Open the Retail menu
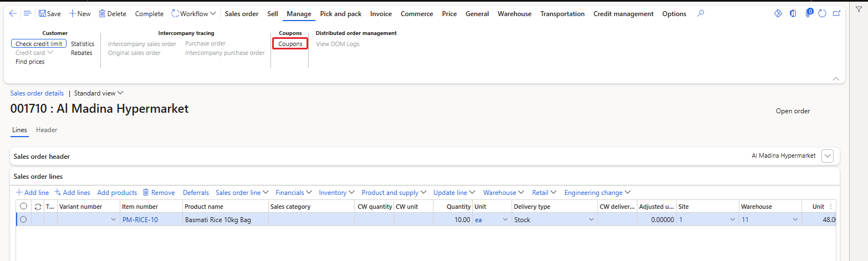This screenshot has height=261, width=868. click(544, 193)
